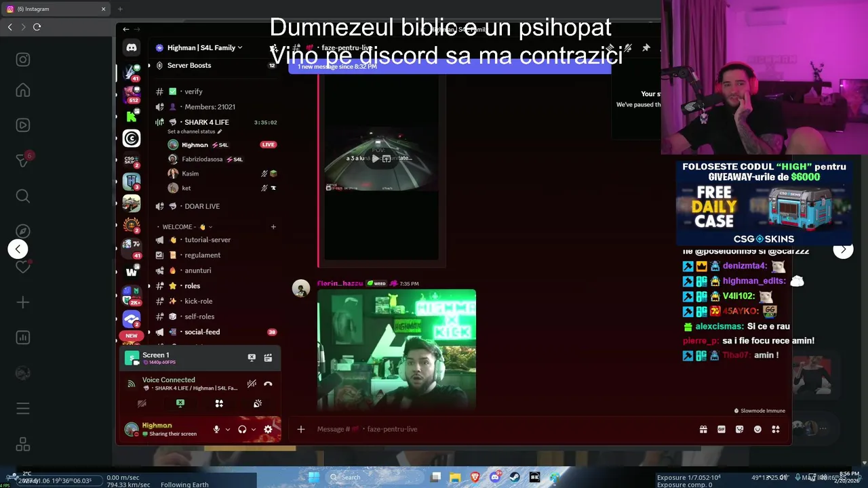Open the social-feed channel
868x488 pixels.
(x=216, y=332)
